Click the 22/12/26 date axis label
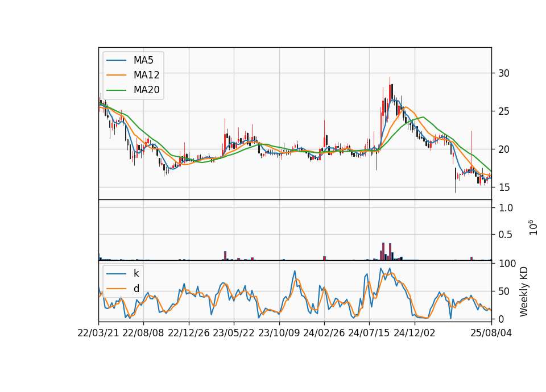Screen dimensions: 546x392 click(x=189, y=333)
